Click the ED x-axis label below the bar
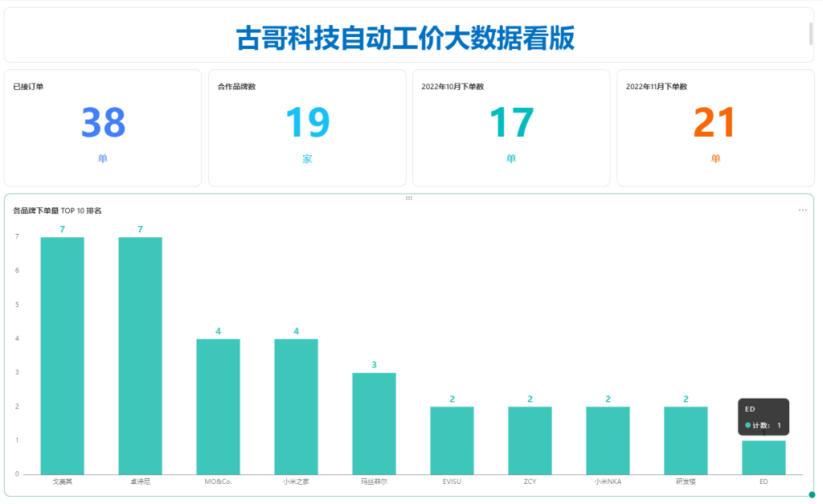Viewport: 823px width, 504px height. pos(764,481)
